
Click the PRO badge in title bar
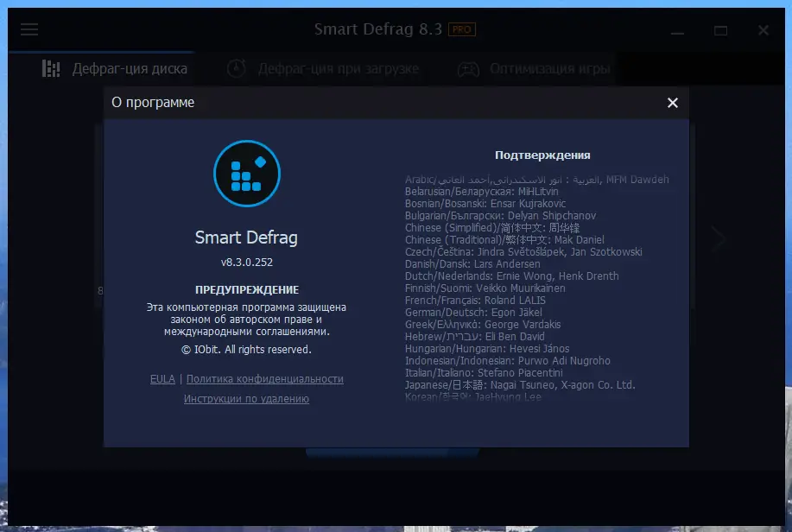(x=462, y=30)
